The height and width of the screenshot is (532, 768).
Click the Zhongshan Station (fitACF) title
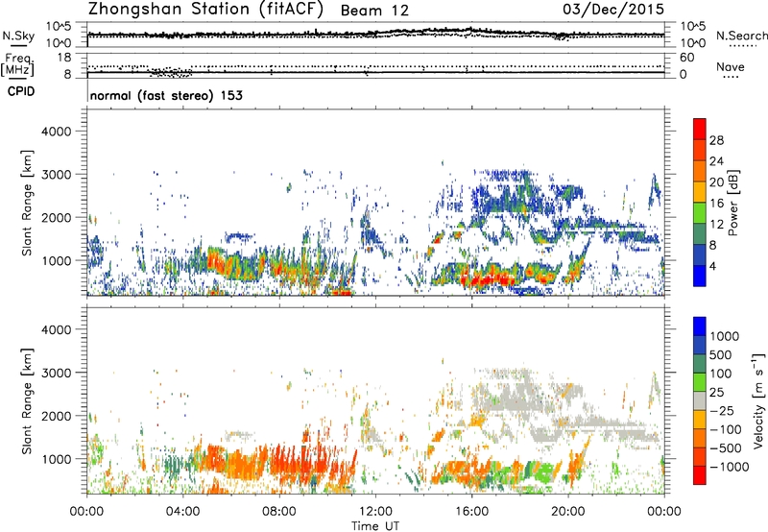205,10
